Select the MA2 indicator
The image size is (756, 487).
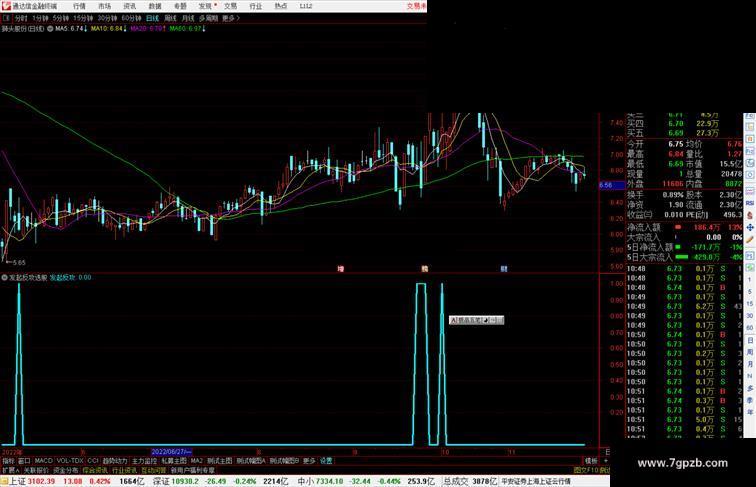click(x=196, y=461)
